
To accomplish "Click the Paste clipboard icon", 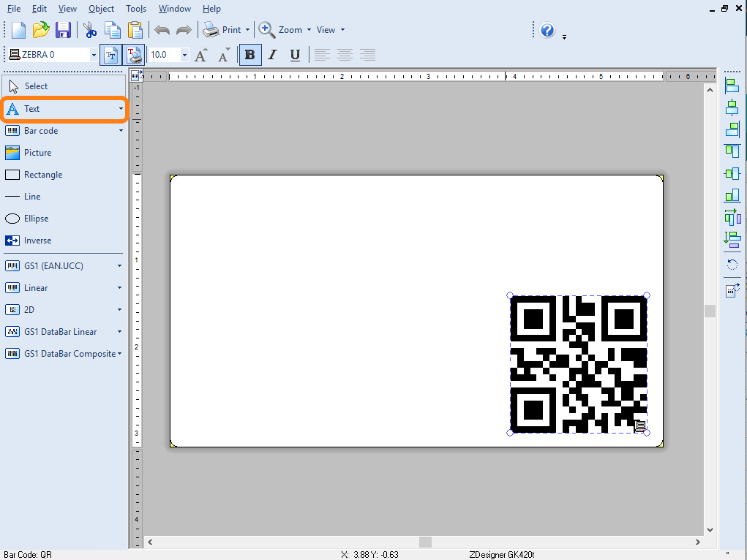I will tap(135, 30).
